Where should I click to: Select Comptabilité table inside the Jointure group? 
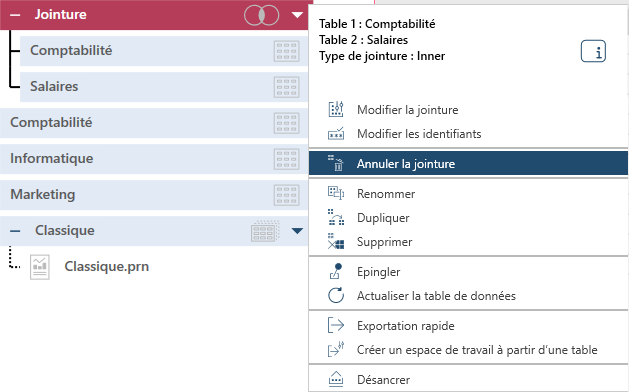click(164, 51)
